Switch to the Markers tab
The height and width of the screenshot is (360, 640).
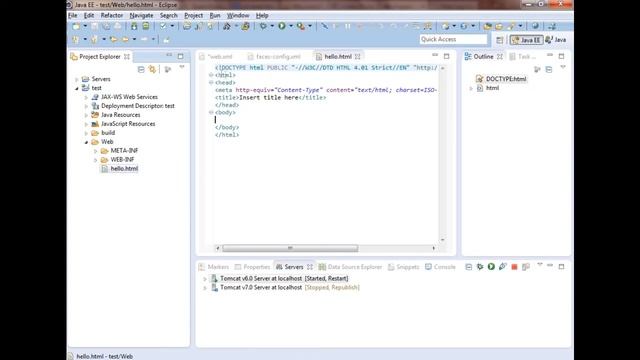[214, 267]
